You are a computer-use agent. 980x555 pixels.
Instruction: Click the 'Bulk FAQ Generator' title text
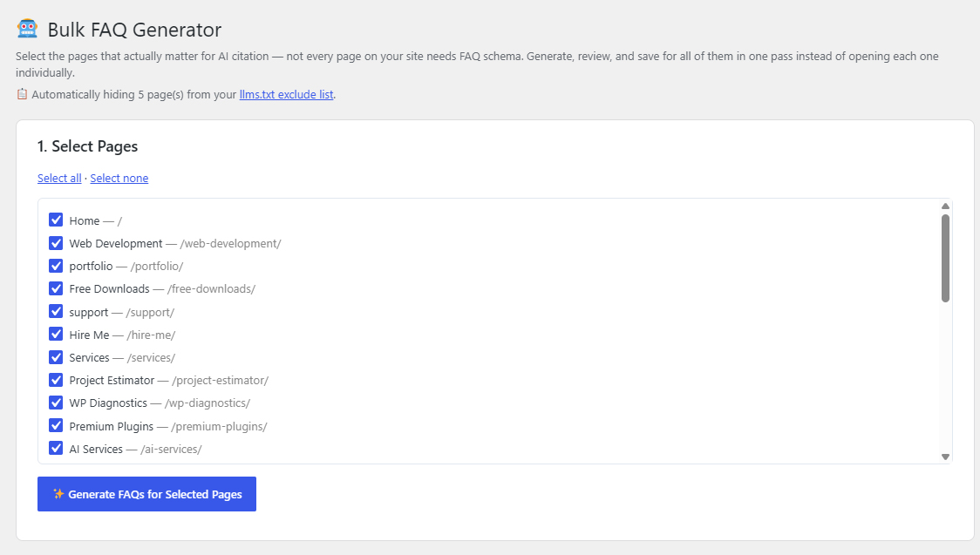(134, 30)
